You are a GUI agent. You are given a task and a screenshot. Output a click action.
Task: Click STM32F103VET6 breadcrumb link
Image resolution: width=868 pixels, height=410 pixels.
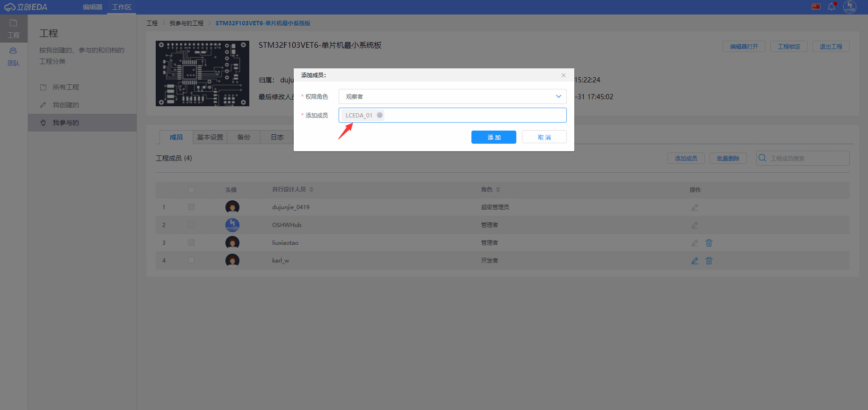point(263,23)
